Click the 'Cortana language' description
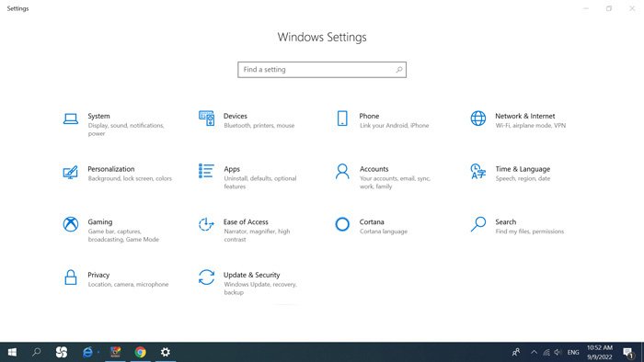 (x=384, y=232)
